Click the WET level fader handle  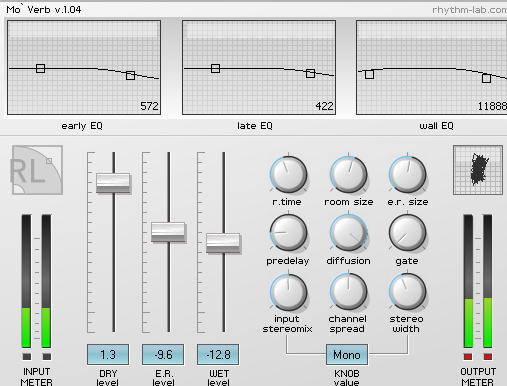223,244
